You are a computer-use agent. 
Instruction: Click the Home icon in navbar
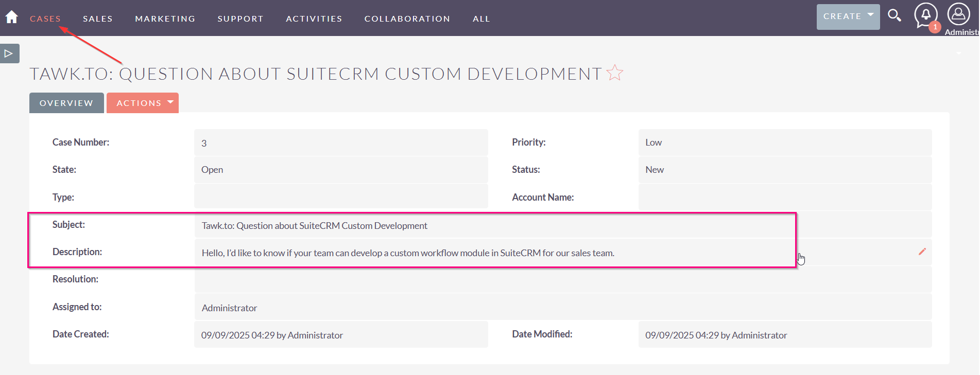click(x=11, y=17)
